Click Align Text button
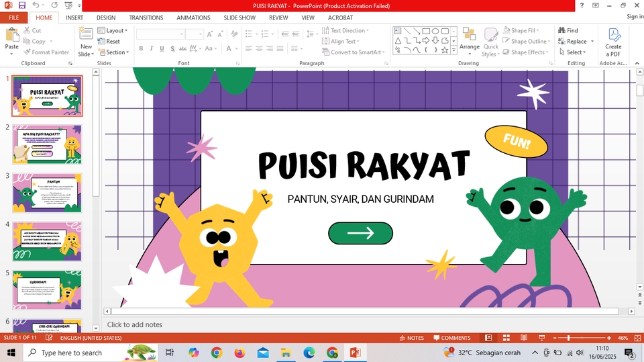The image size is (644, 362). pos(341,41)
